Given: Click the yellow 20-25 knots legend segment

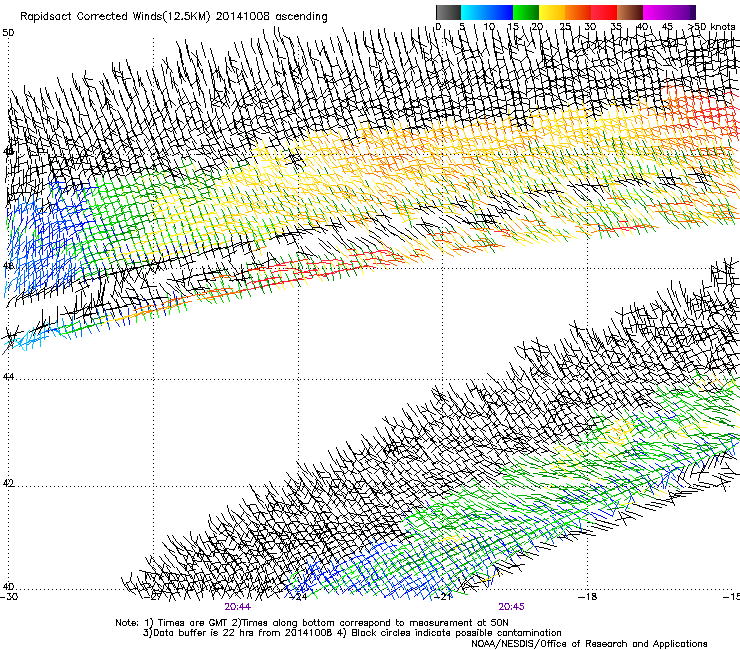Looking at the screenshot, I should tap(552, 12).
